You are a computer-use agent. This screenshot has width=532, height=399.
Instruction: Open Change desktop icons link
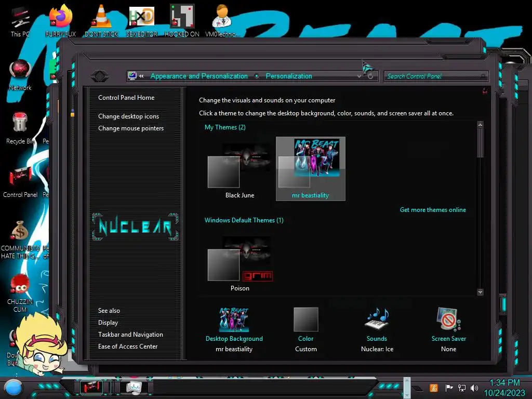(x=129, y=116)
